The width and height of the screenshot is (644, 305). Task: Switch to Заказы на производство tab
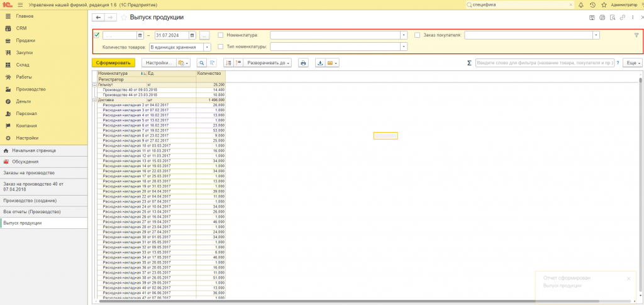[43, 173]
